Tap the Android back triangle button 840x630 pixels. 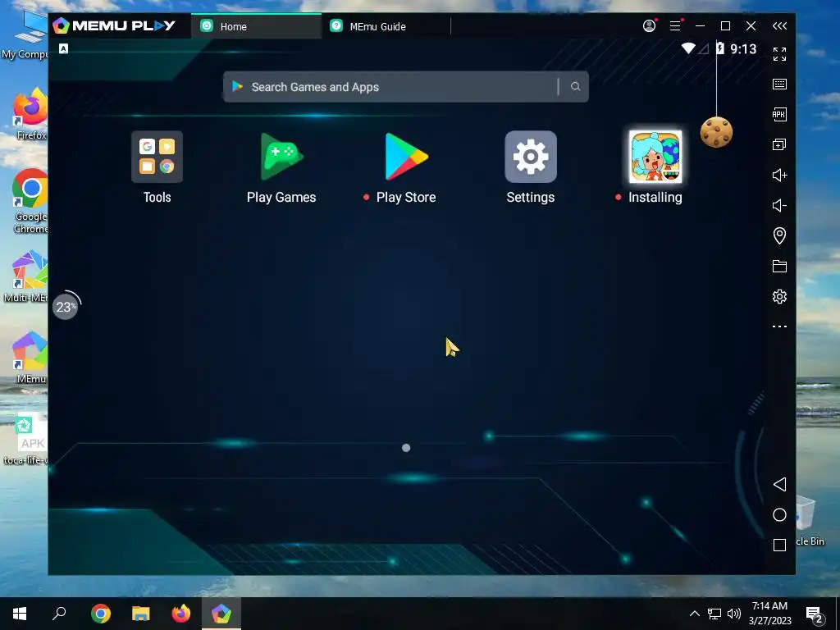(779, 484)
